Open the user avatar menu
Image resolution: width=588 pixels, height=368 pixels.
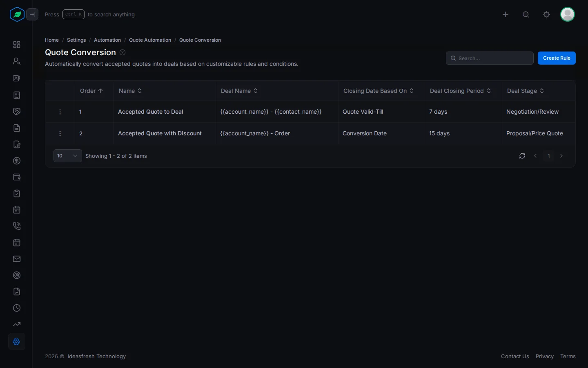[568, 14]
